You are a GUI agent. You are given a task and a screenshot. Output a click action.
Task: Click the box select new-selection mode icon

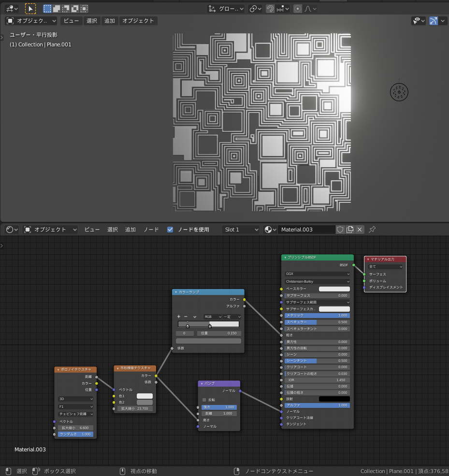47,9
